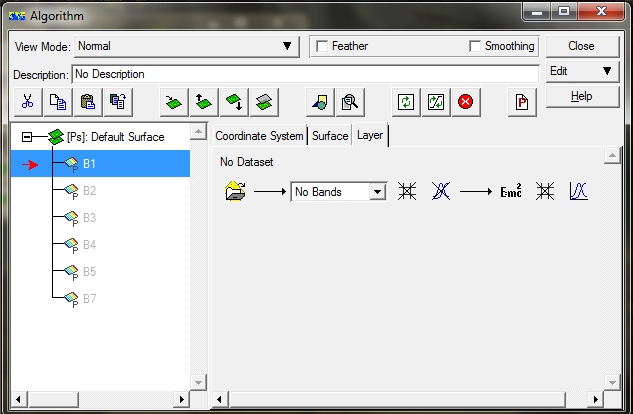Click the refresh with percent clip icon
633x414 pixels.
click(436, 102)
